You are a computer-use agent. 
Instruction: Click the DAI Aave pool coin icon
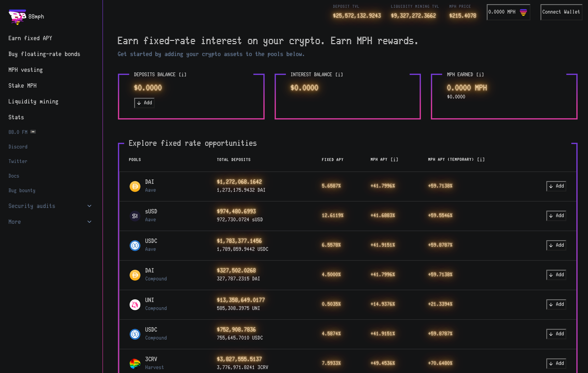(x=135, y=186)
